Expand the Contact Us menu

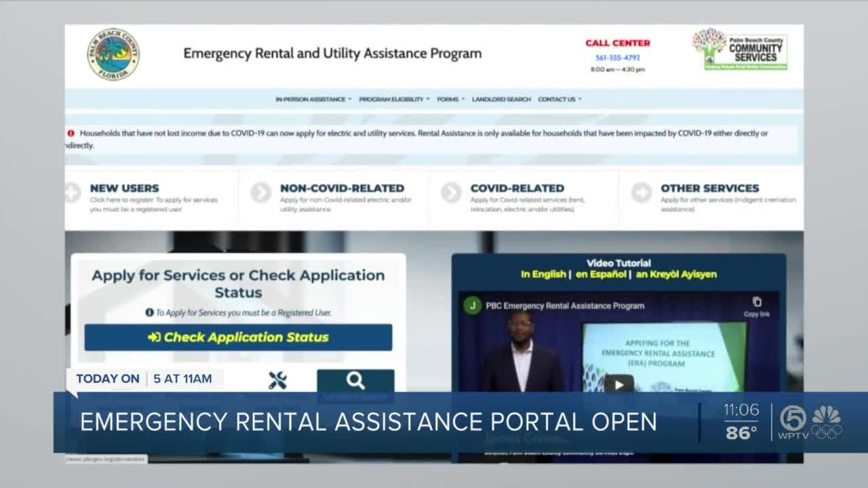click(x=559, y=99)
